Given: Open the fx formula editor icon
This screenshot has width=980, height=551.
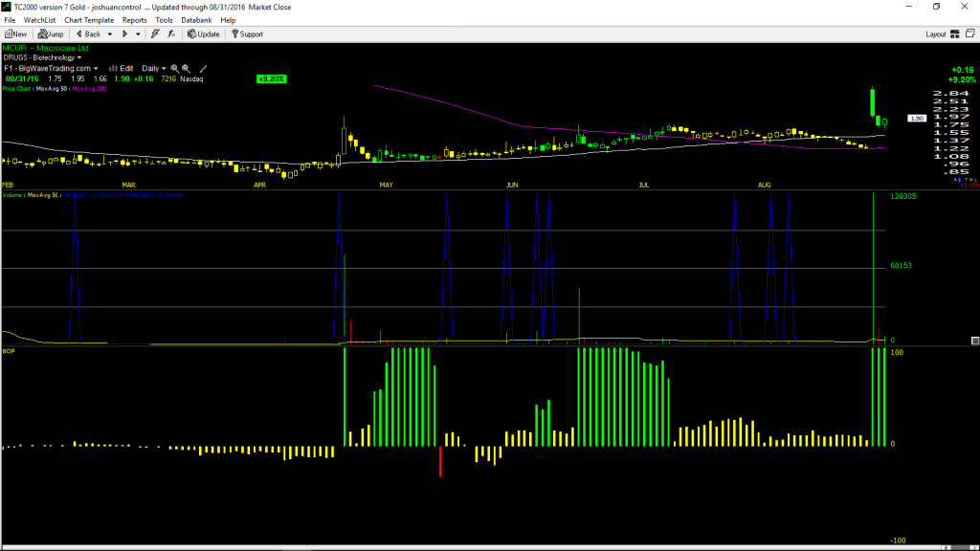Looking at the screenshot, I should pos(171,34).
